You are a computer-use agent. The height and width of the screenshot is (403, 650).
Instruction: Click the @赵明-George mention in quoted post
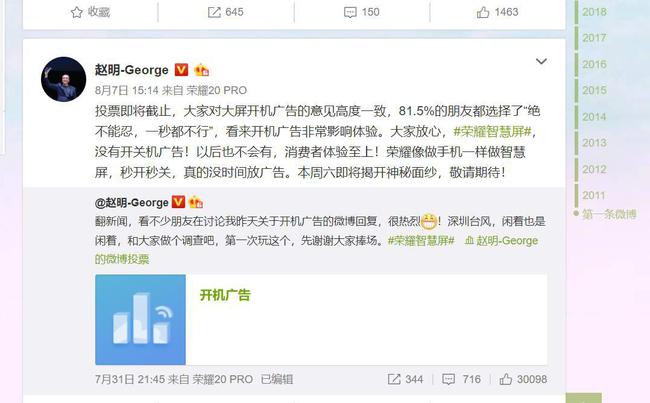click(x=132, y=202)
